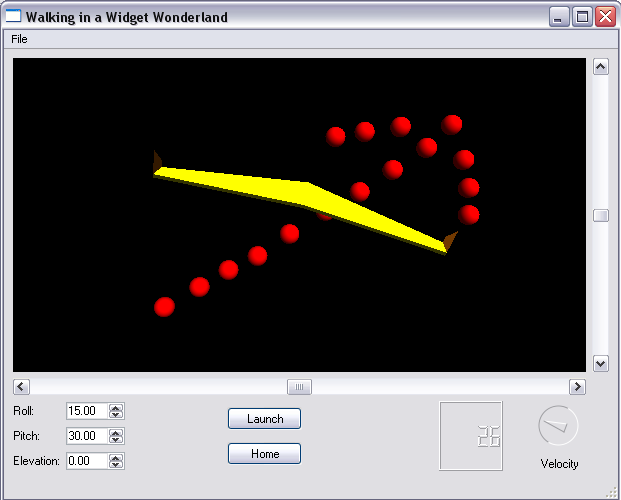This screenshot has height=500, width=621.
Task: Click the Pitch label
Action: coord(26,436)
